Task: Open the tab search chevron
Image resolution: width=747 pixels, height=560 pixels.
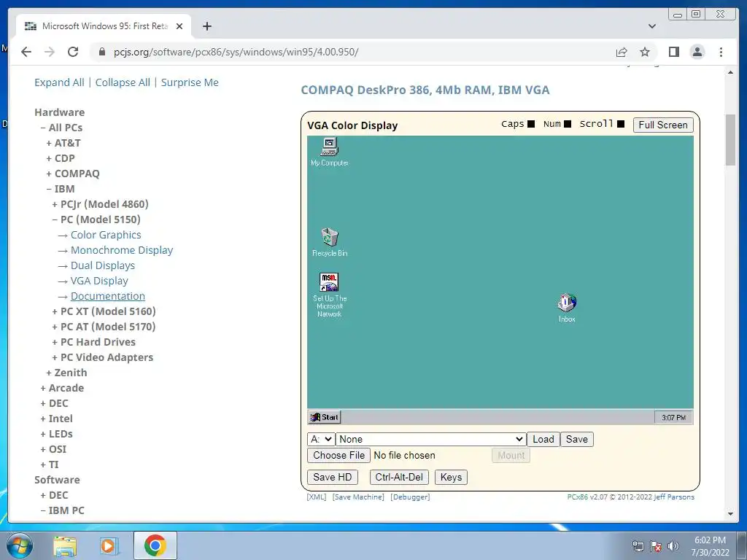Action: coord(652,26)
